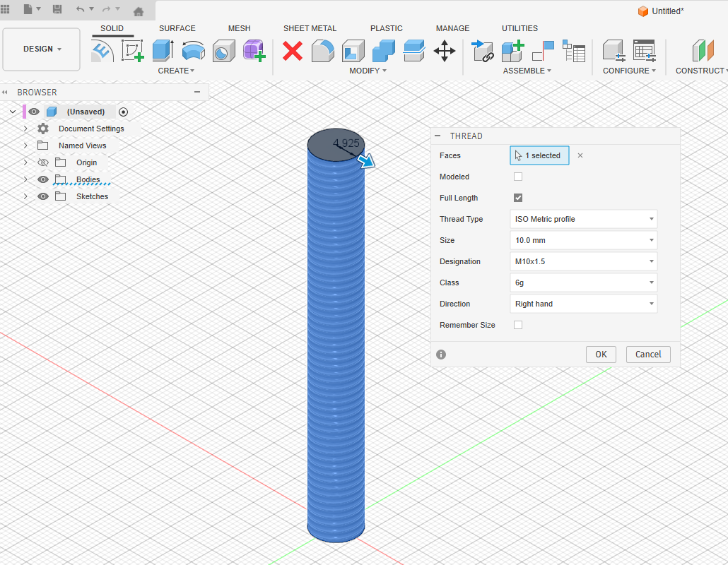Select the Derive purple box tool
This screenshot has height=565, width=728.
254,51
